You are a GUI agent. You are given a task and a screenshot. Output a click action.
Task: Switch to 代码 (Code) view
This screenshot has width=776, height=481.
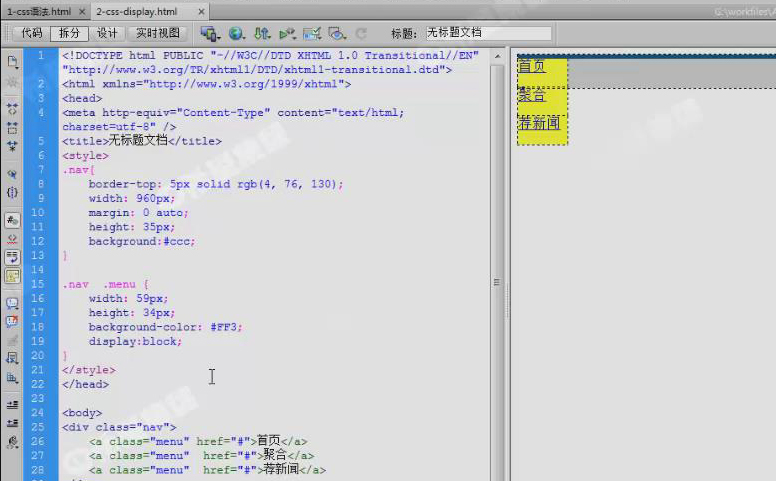click(31, 33)
